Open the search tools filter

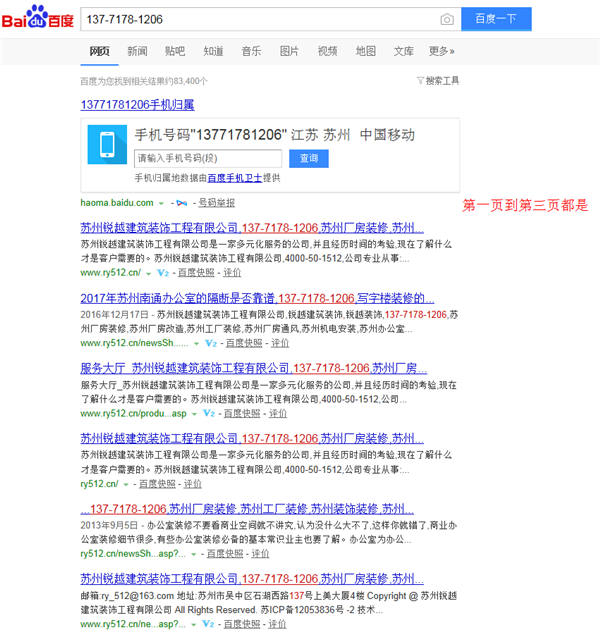click(438, 81)
